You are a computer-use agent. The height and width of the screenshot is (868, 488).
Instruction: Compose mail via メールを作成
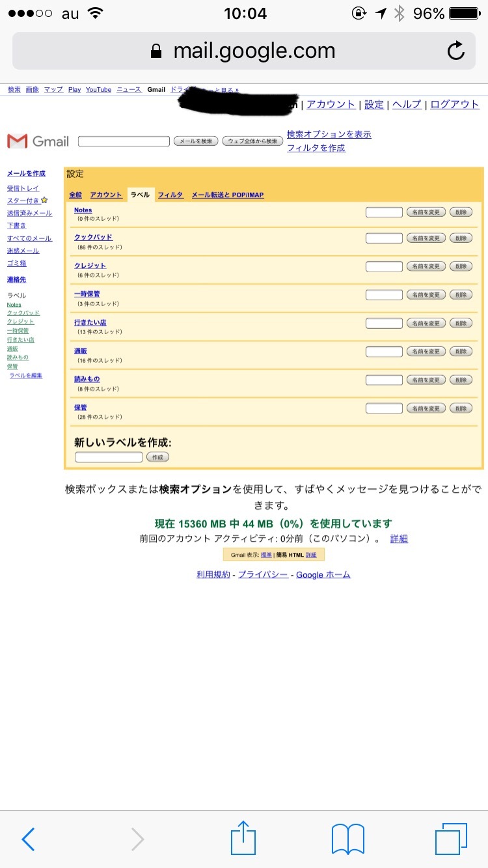pos(26,173)
